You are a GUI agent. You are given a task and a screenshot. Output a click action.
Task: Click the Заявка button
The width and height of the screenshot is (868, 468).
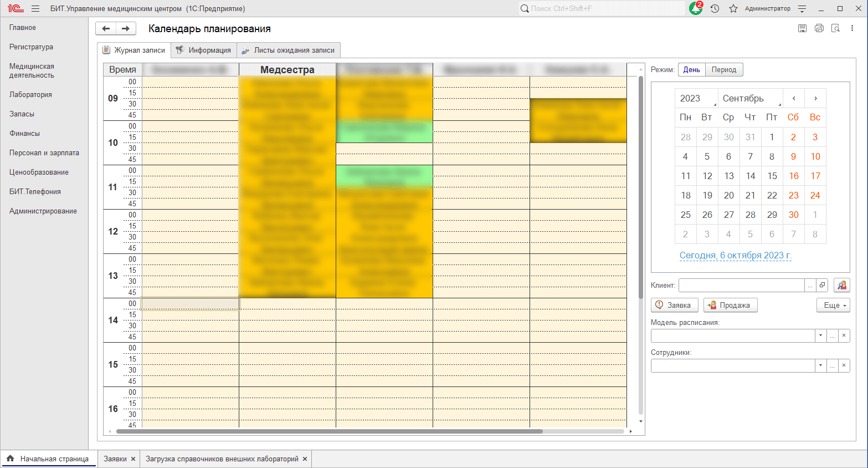(x=674, y=305)
